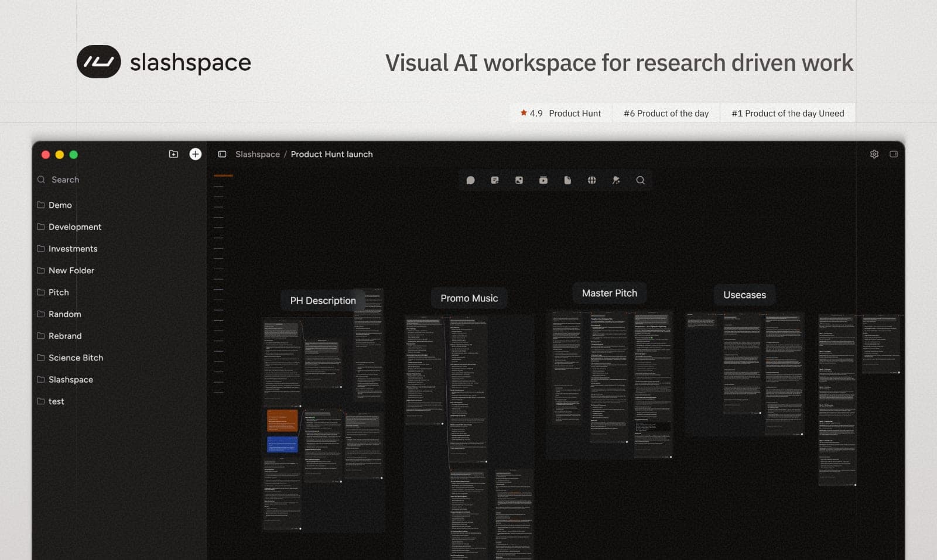Click the Product Hunt launch breadcrumb
This screenshot has width=937, height=560.
(x=331, y=154)
